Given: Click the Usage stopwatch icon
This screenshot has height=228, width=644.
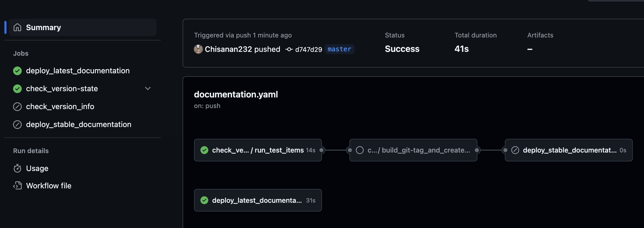Looking at the screenshot, I should tap(17, 168).
